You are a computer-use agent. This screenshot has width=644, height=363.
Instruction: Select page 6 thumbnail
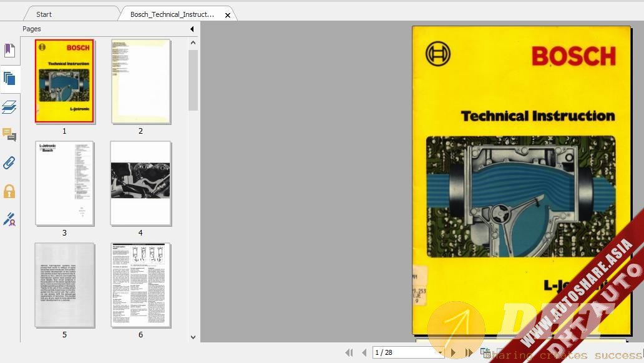click(141, 285)
